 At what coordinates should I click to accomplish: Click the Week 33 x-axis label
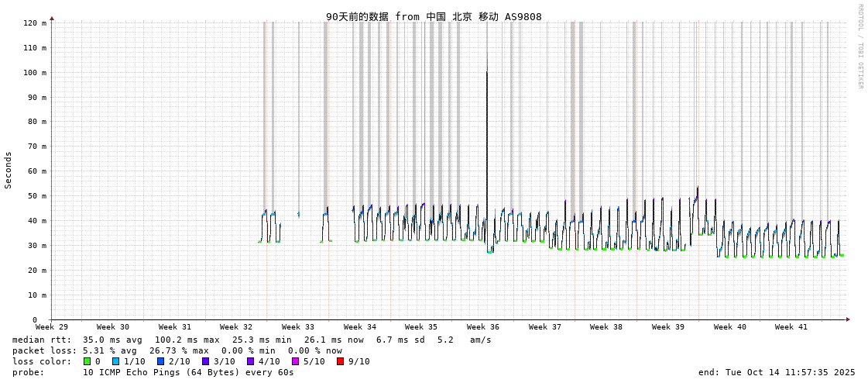pos(298,327)
